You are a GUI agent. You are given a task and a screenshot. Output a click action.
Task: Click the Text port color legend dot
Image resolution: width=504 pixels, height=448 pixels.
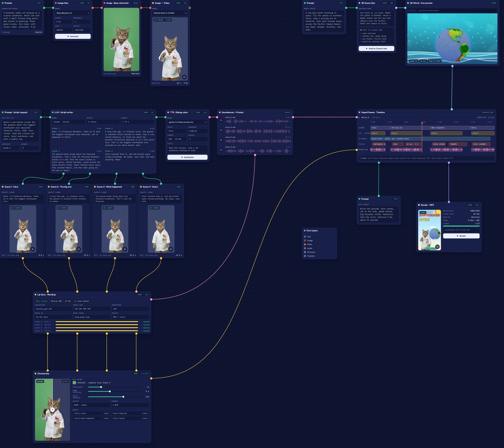point(305,236)
